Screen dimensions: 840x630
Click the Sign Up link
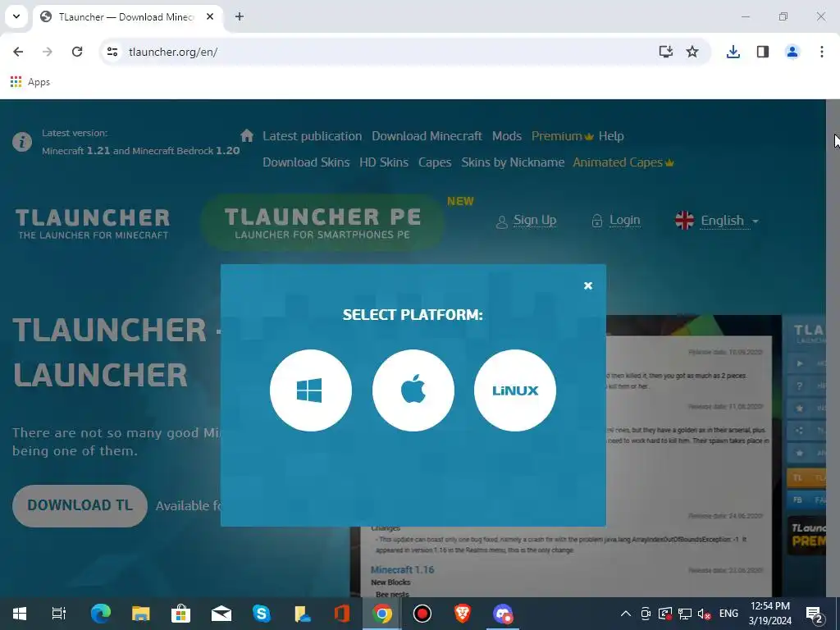click(535, 220)
